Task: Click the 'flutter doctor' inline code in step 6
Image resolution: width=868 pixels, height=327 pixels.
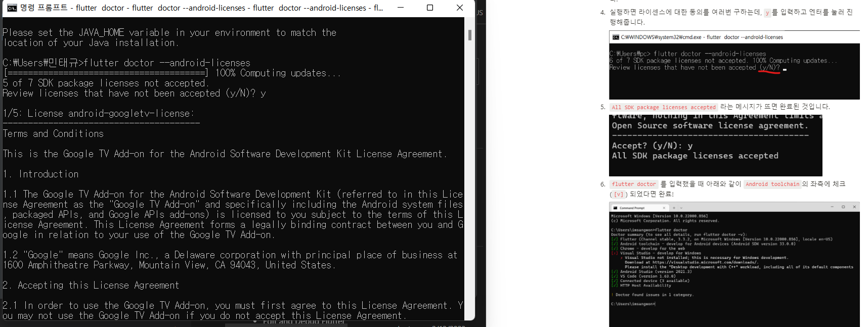Action: tap(633, 184)
